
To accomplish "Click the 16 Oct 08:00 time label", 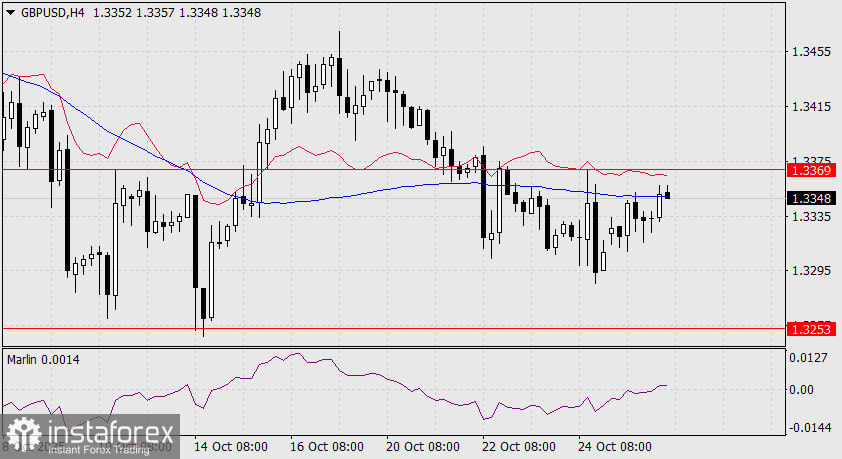I will pos(326,447).
